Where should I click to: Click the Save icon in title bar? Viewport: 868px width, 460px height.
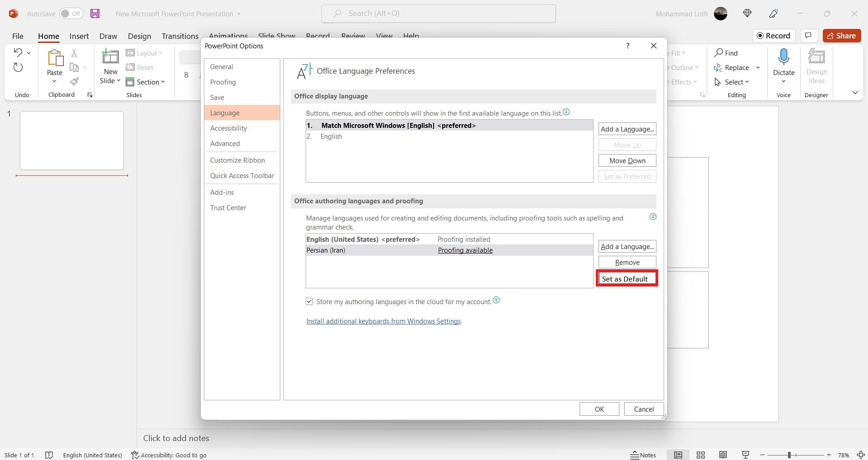click(x=95, y=14)
